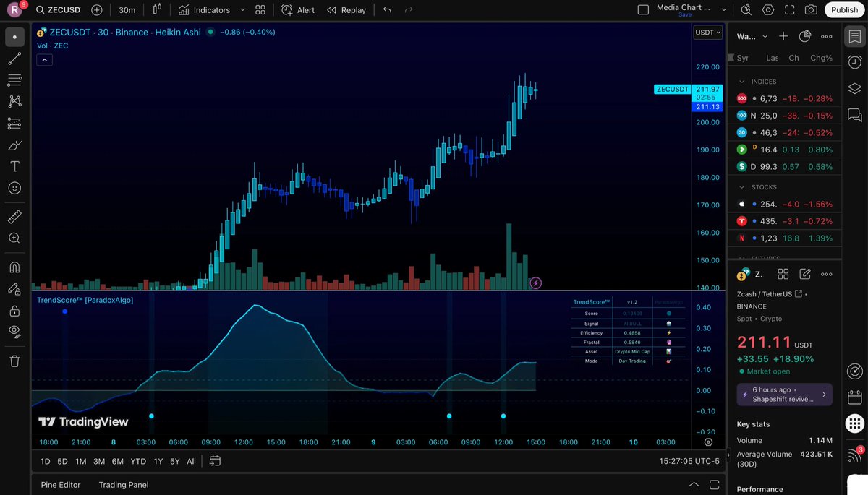The width and height of the screenshot is (868, 495).
Task: Open the USDT currency dropdown
Action: tap(707, 33)
